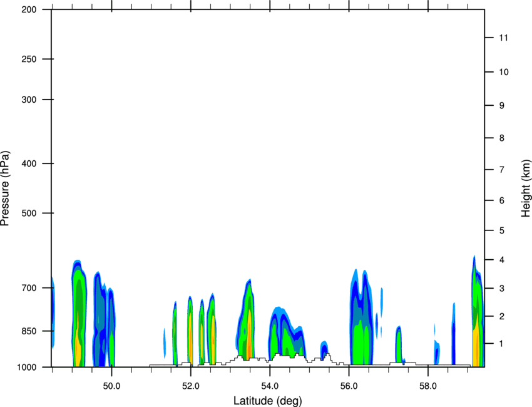Click the large green plume near latitude 56.3
The height and width of the screenshot is (407, 532).
(x=361, y=317)
